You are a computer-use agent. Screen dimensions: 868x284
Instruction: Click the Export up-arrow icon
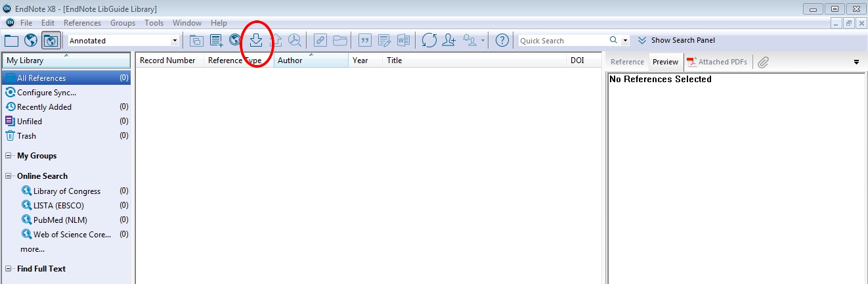[276, 41]
